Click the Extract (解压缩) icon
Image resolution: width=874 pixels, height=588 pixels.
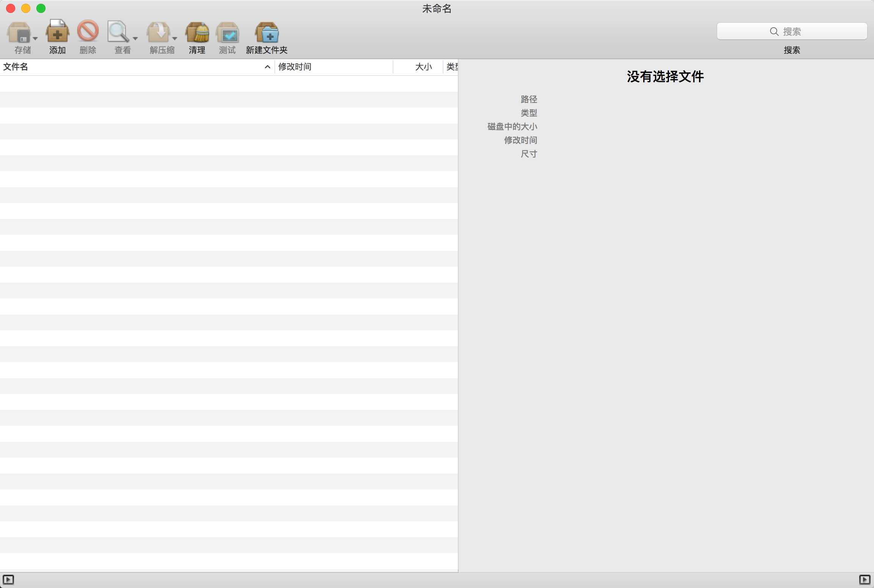(x=158, y=32)
